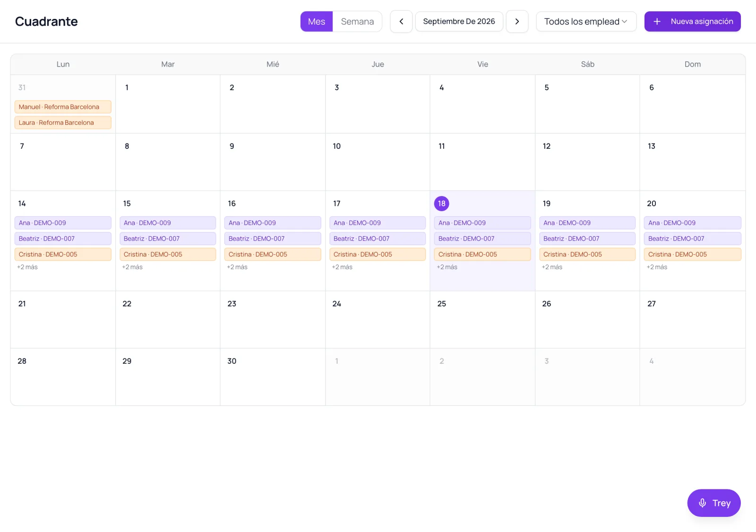Advance to next month arrow
Image resolution: width=756 pixels, height=532 pixels.
517,21
